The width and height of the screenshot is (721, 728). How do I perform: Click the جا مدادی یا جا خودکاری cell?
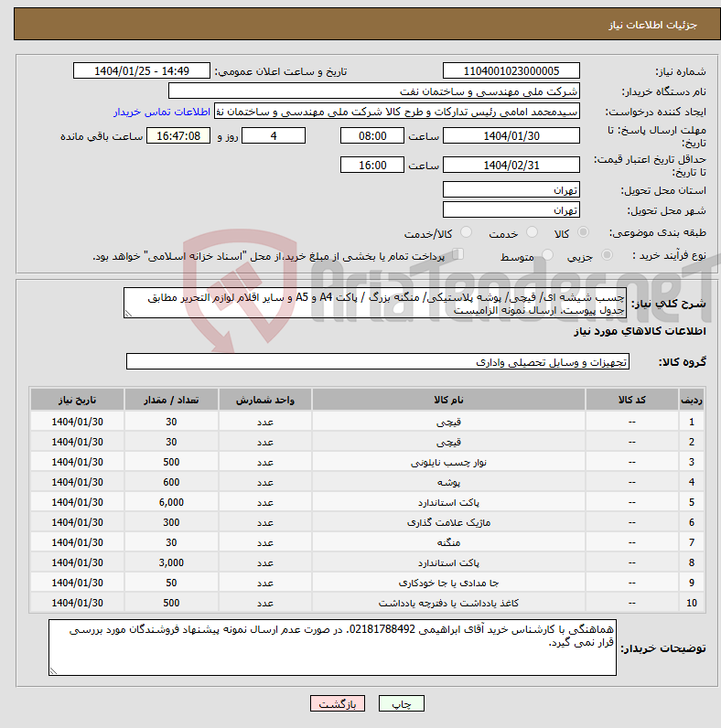coord(448,583)
